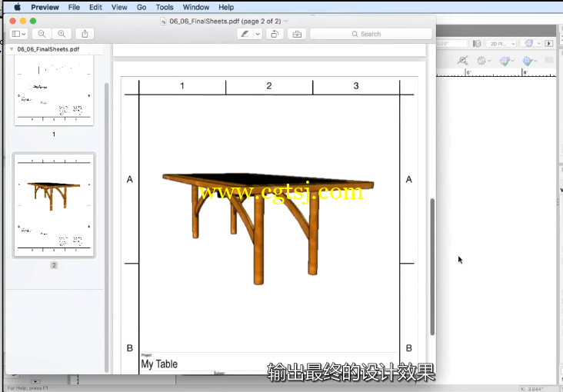Image resolution: width=563 pixels, height=392 pixels.
Task: Select page 2 table thumbnail in sidebar
Action: click(x=54, y=205)
